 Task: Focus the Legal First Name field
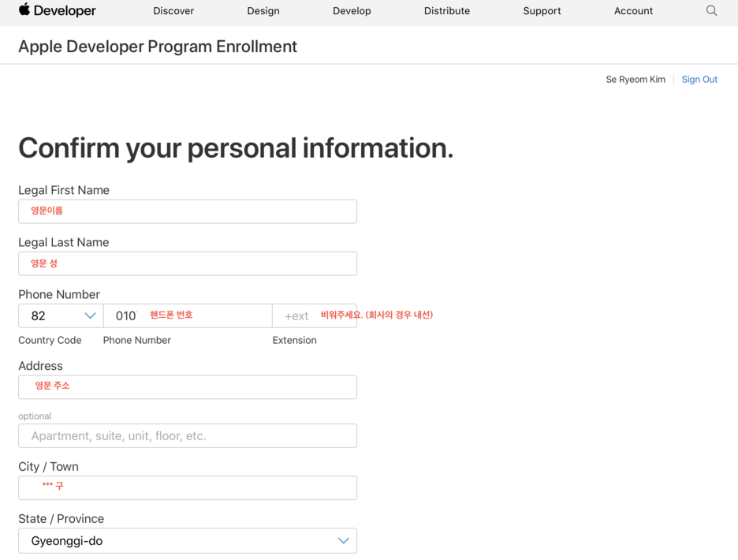188,211
